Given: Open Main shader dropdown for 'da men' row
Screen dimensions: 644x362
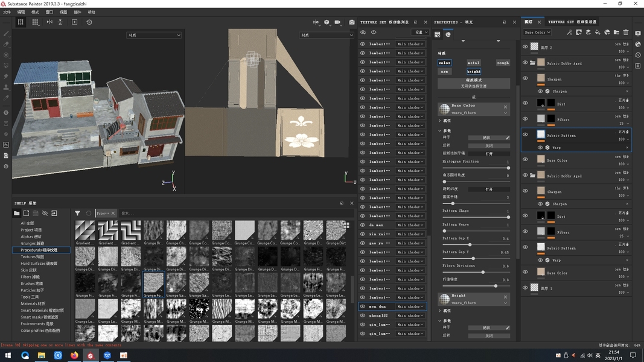Looking at the screenshot, I should [x=410, y=225].
